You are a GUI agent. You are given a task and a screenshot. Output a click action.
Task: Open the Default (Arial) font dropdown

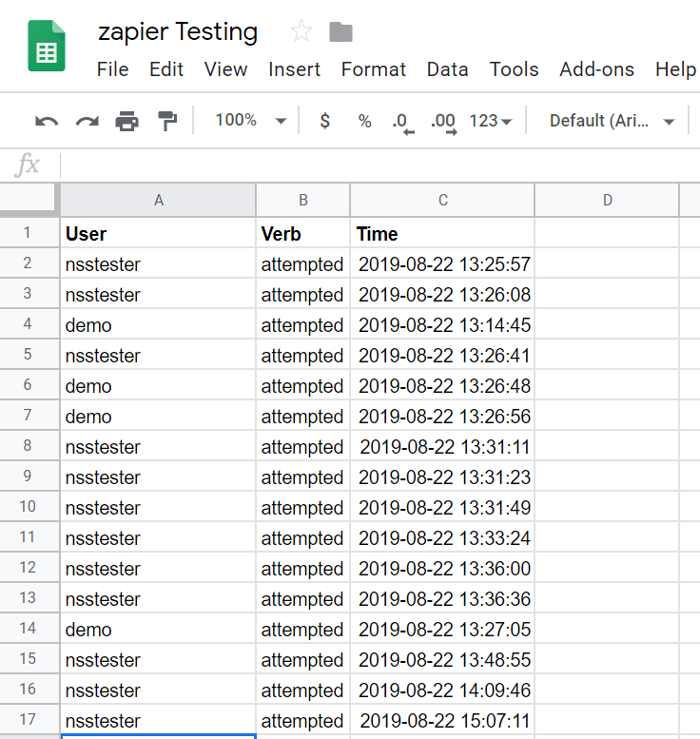612,121
